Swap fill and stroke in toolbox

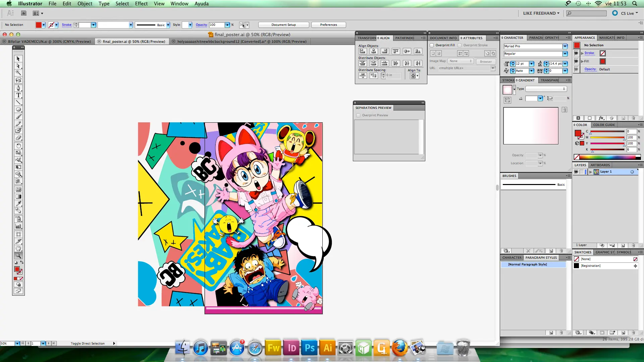[22, 262]
